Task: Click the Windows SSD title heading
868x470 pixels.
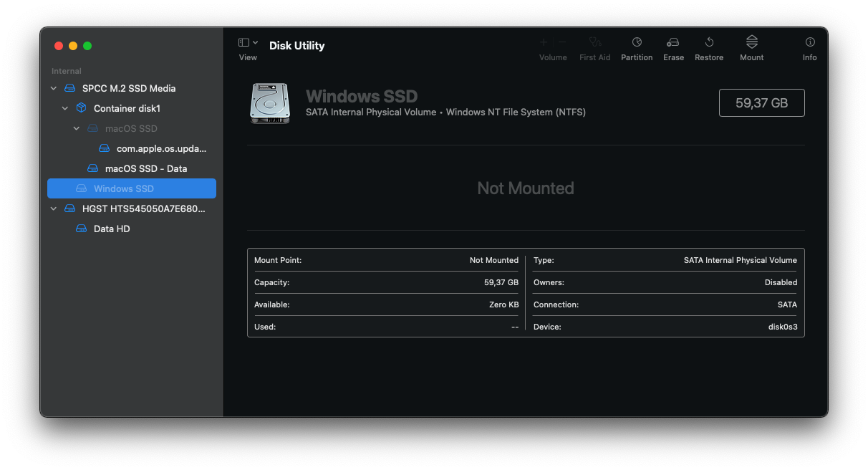Action: (362, 96)
